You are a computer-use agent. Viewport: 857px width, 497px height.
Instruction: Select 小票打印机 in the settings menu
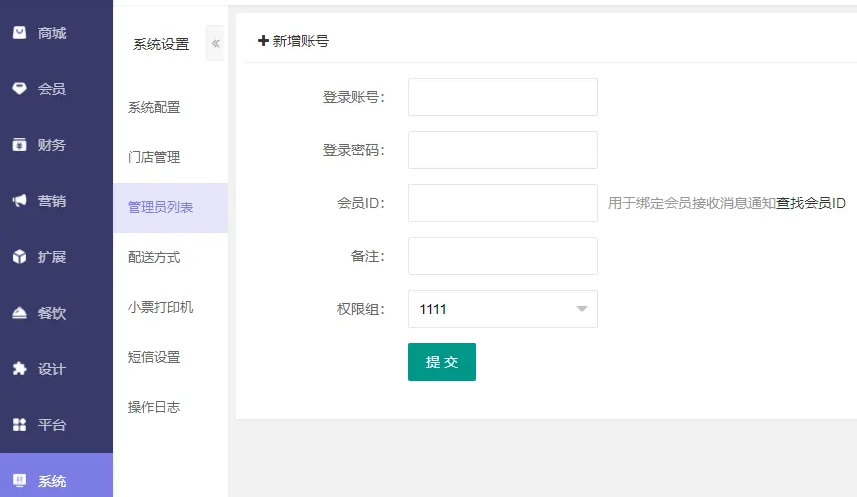[x=161, y=307]
